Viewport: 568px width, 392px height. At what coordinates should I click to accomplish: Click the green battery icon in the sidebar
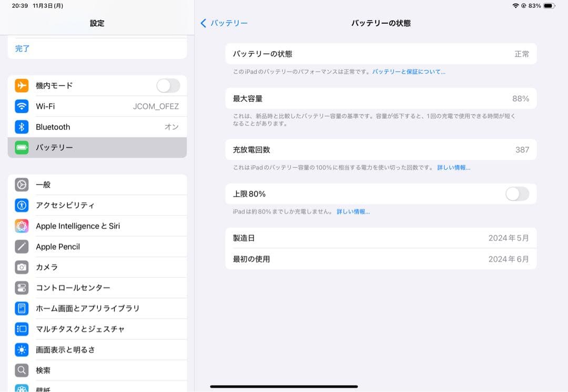click(21, 147)
